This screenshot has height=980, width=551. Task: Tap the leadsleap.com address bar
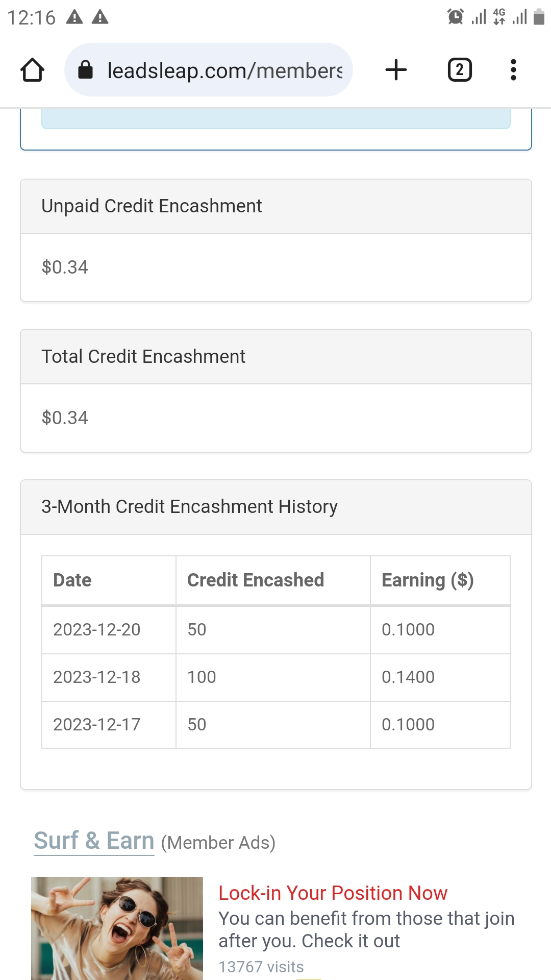pyautogui.click(x=224, y=70)
